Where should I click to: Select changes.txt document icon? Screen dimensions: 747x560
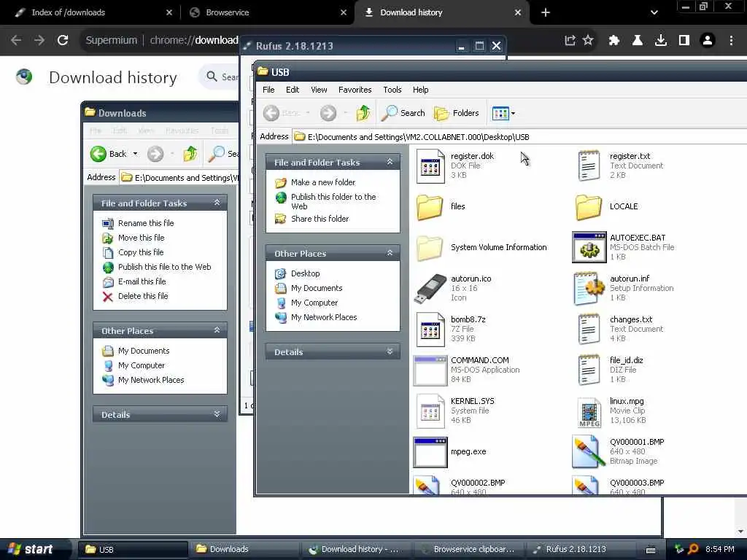(589, 329)
